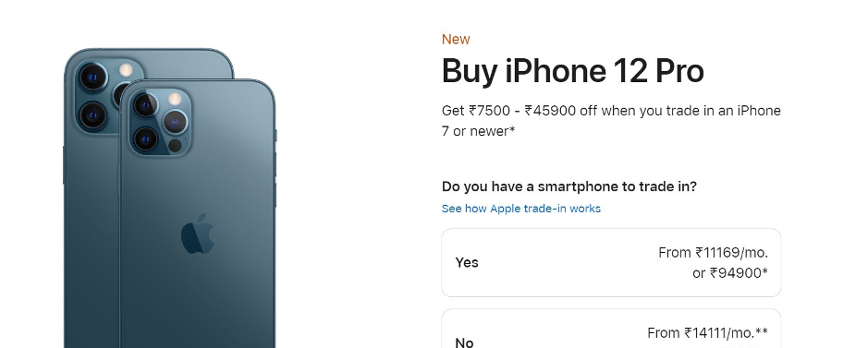
Task: Click the rear phone's camera flash
Action: tap(127, 70)
